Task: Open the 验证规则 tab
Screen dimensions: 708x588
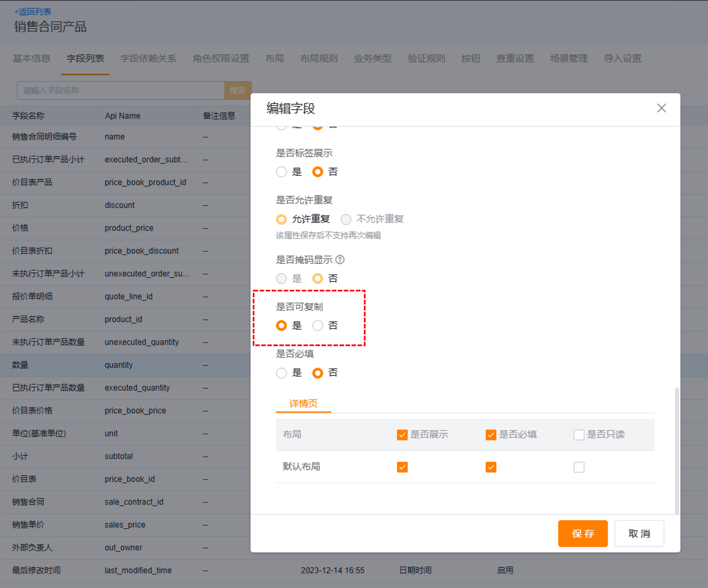Action: (x=426, y=59)
